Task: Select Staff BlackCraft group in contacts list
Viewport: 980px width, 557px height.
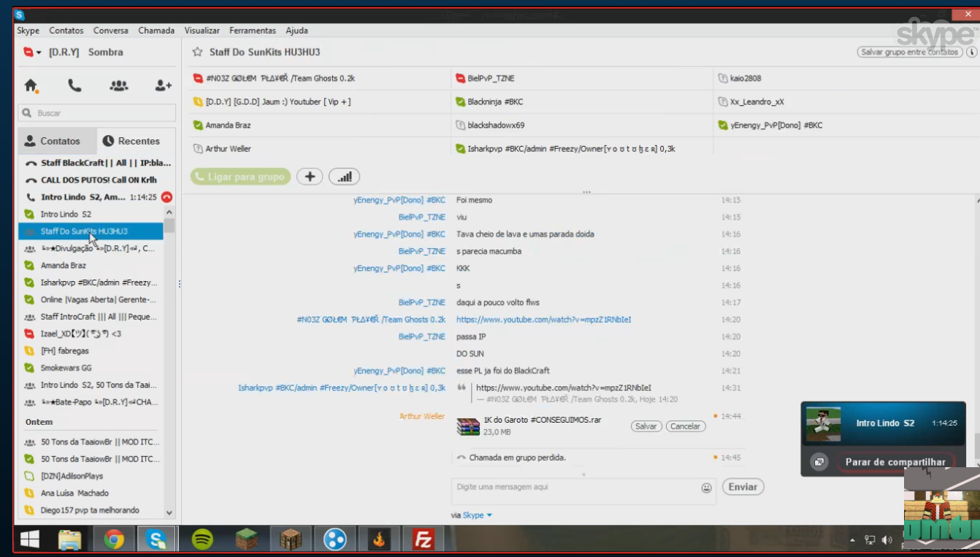Action: pos(96,163)
